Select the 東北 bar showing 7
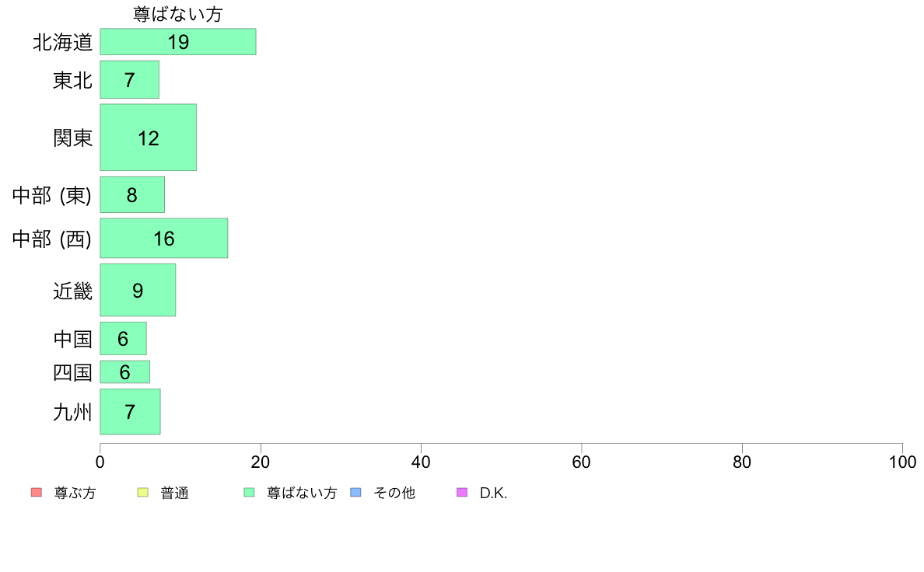 (130, 79)
